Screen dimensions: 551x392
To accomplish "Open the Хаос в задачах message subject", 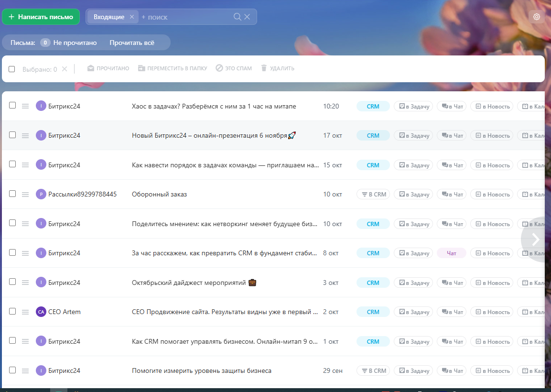I will tap(214, 106).
